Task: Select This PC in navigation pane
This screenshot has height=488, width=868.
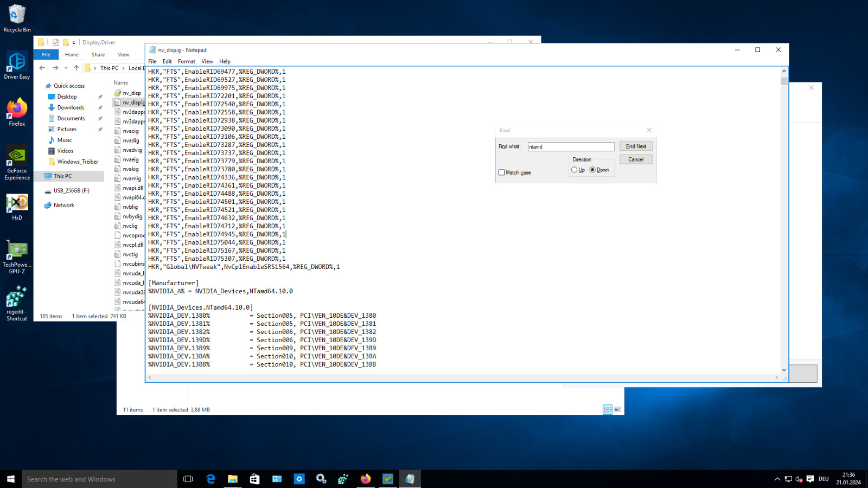Action: [x=62, y=176]
